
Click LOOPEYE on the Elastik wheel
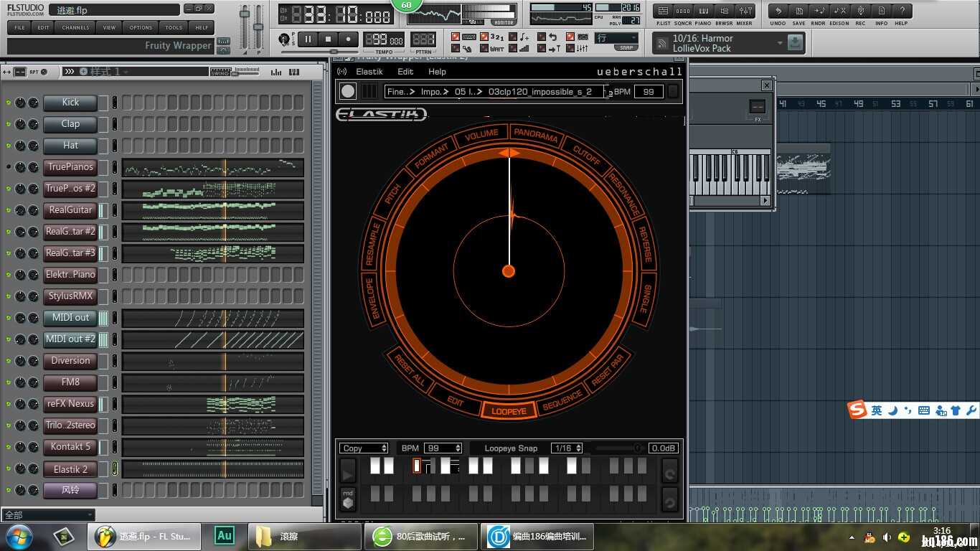click(509, 411)
